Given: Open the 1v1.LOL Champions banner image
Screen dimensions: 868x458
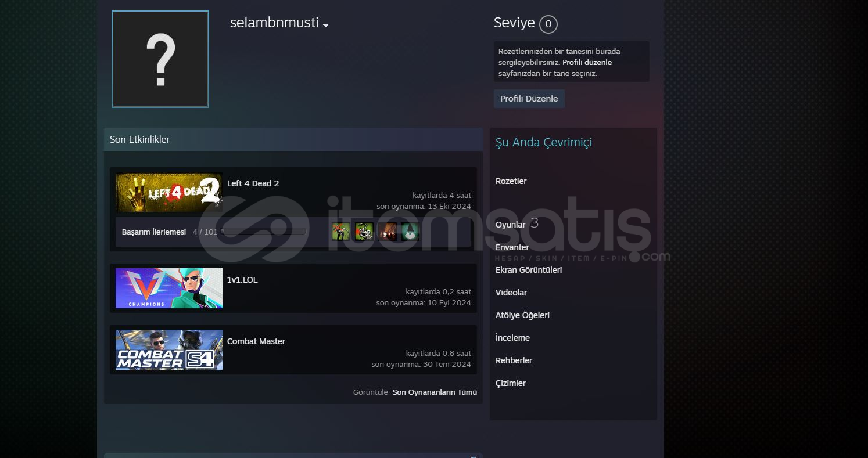Looking at the screenshot, I should click(169, 288).
